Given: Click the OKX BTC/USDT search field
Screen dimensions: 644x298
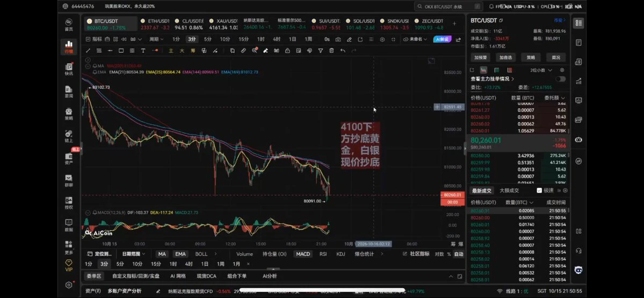Looking at the screenshot, I should (448, 6).
